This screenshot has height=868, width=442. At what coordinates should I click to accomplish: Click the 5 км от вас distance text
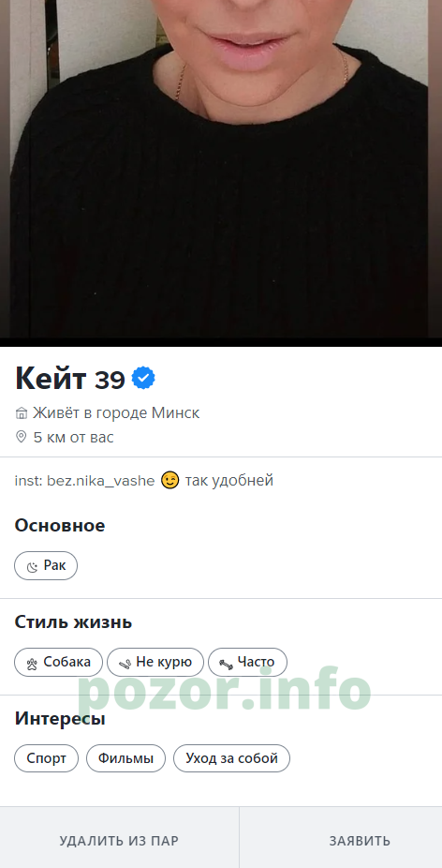(74, 438)
